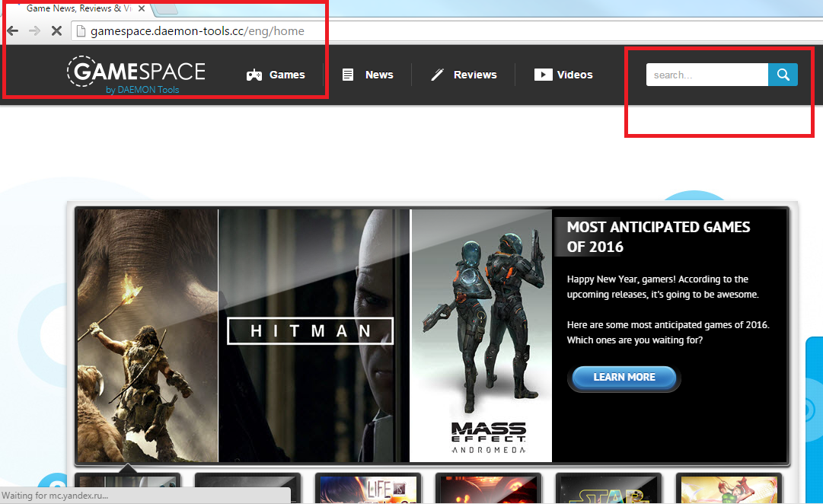Click the play icon beside Videos

pos(543,75)
